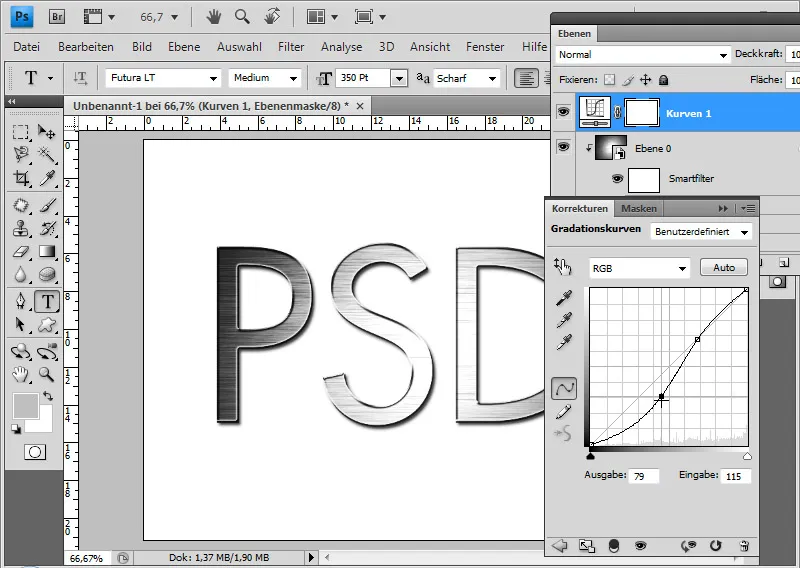Screen dimensions: 800x568
Task: Open the RGB channel dropdown
Action: pos(639,268)
